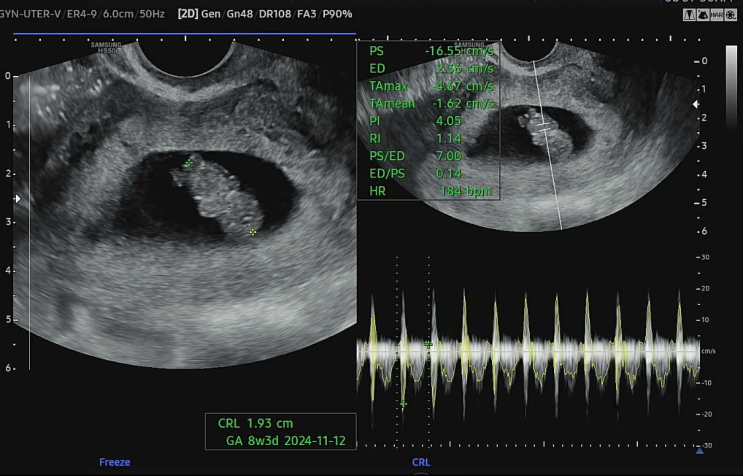743x476 pixels.
Task: Click the focus arrow on right image
Action: [696, 104]
